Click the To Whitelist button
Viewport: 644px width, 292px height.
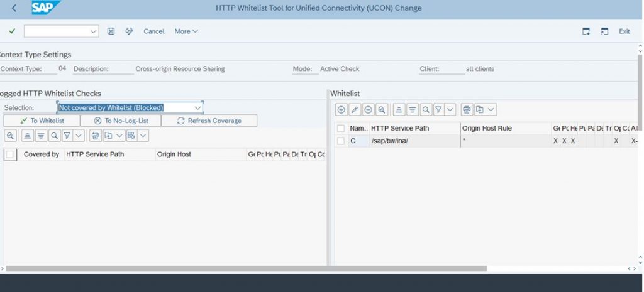tap(42, 121)
